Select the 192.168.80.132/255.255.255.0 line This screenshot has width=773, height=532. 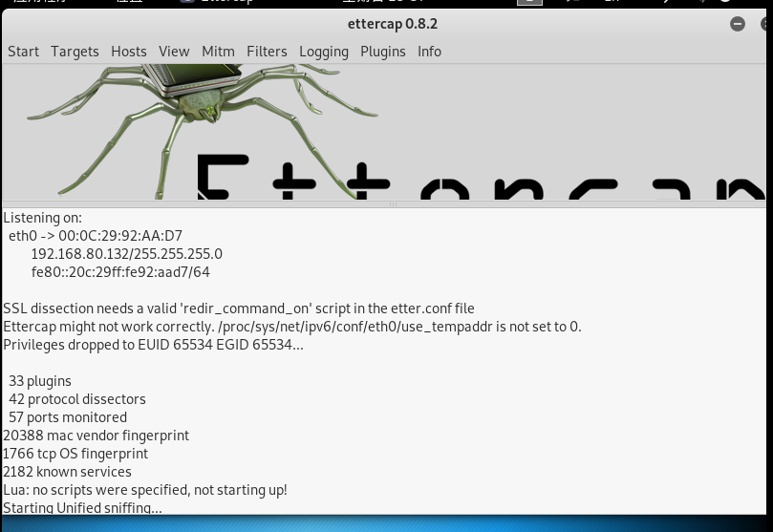[127, 254]
